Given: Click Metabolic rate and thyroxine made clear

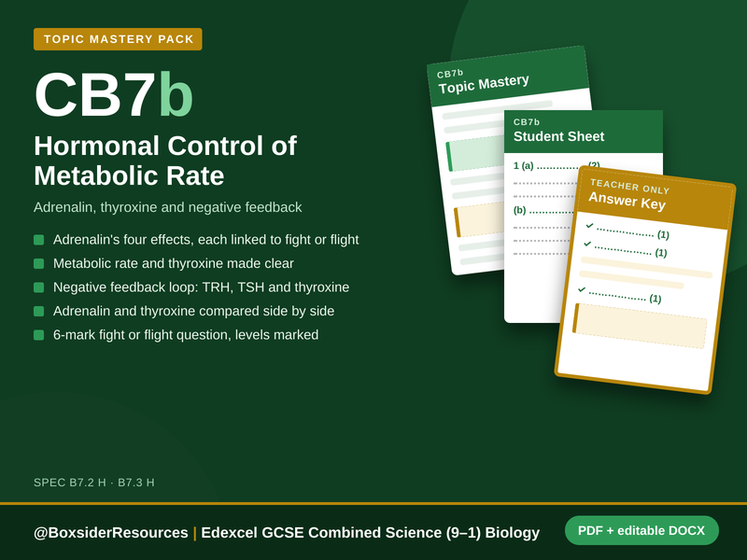Looking at the screenshot, I should (174, 263).
